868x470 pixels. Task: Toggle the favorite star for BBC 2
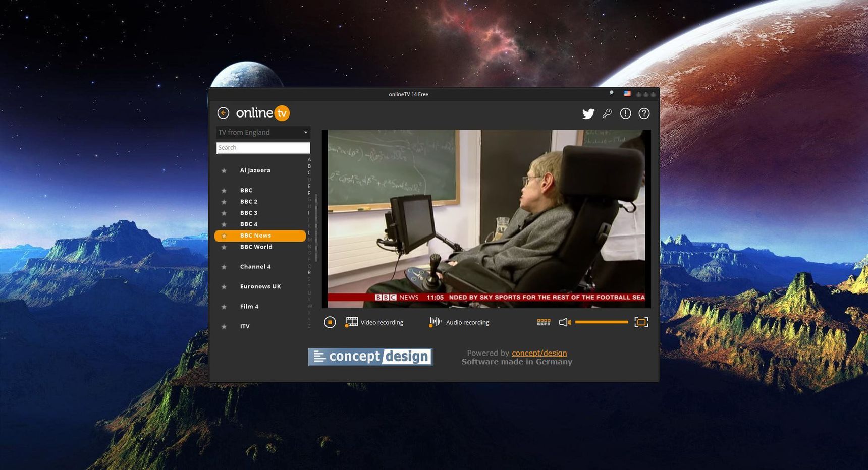tap(224, 202)
